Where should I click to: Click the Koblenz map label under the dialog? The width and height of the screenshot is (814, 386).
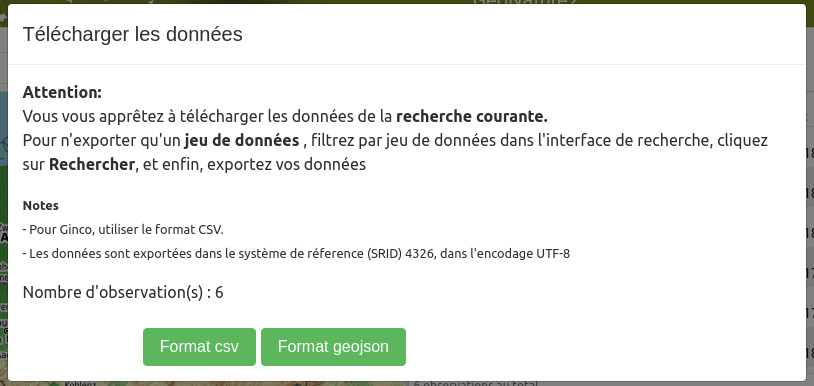78,384
